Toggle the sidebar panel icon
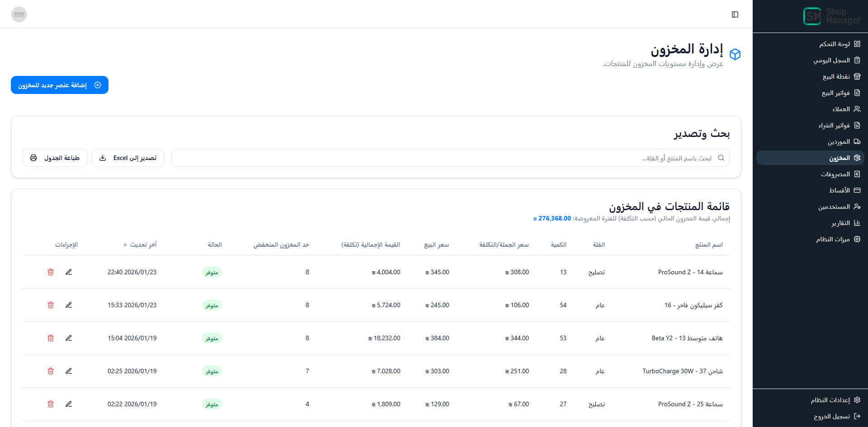 [x=735, y=14]
